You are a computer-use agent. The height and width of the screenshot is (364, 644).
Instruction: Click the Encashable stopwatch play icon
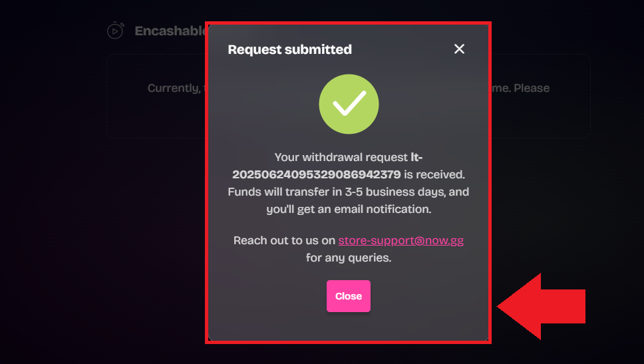(x=115, y=31)
